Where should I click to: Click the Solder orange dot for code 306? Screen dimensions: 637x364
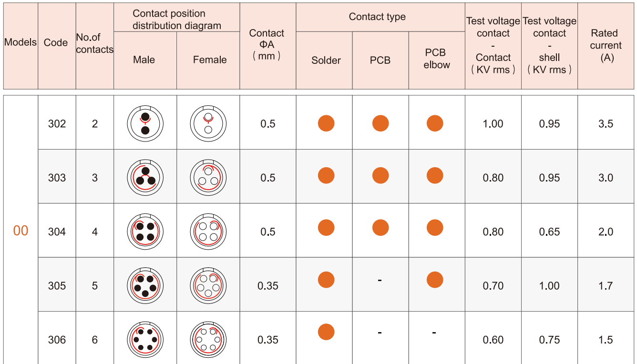coord(326,332)
